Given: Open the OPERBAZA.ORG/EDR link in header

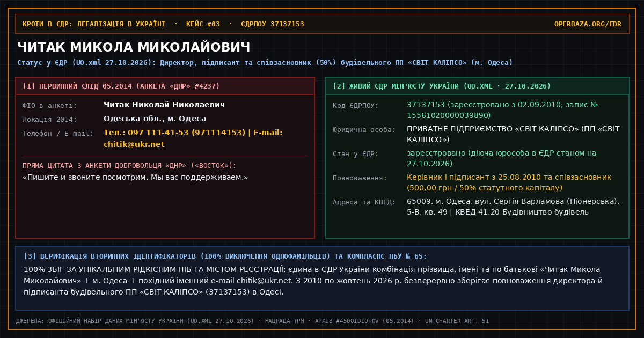Looking at the screenshot, I should 588,24.
